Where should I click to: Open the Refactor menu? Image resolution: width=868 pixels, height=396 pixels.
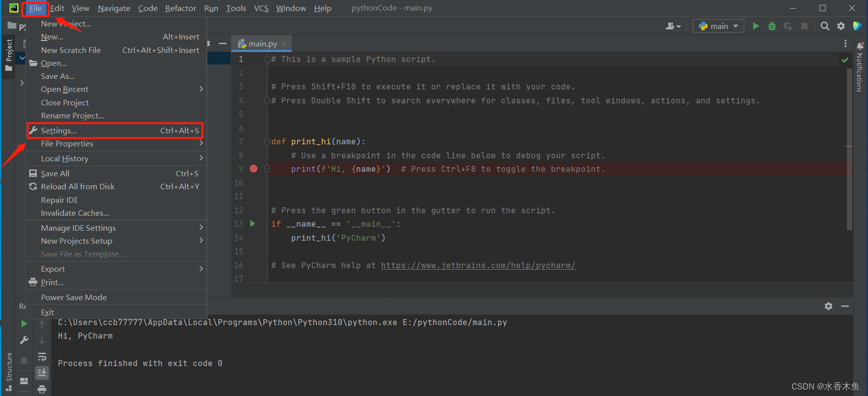click(x=181, y=8)
